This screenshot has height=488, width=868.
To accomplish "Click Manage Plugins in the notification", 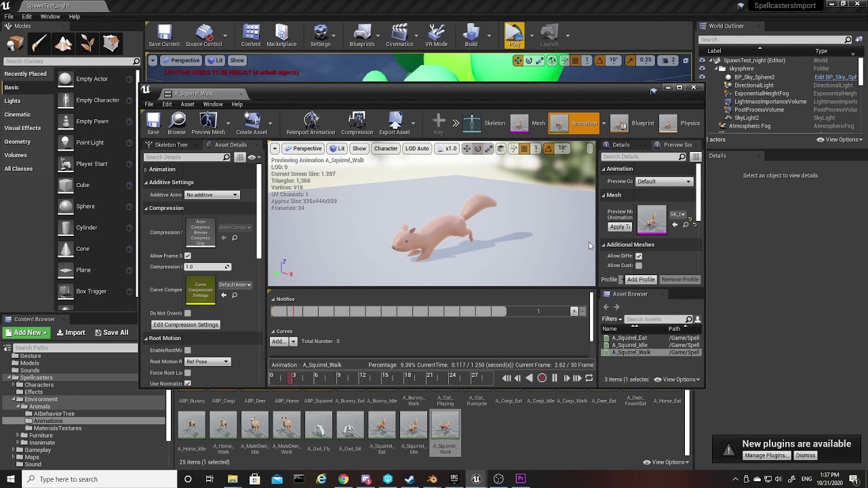I will (766, 455).
